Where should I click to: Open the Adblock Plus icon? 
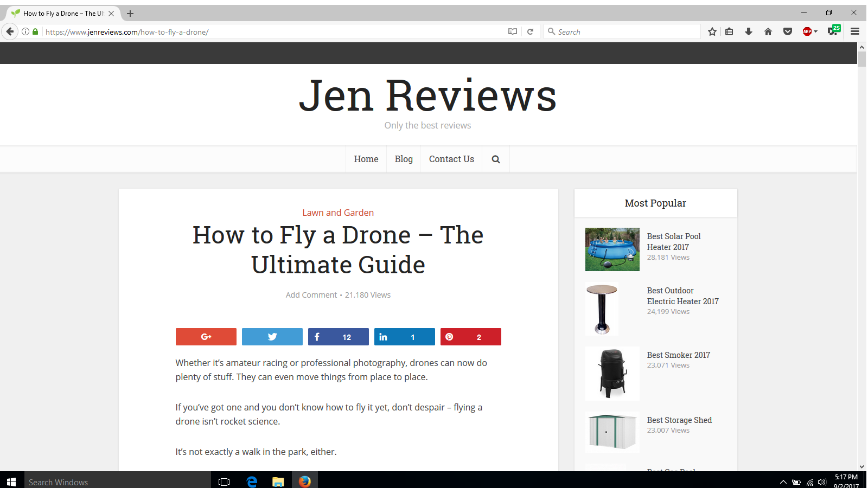tap(807, 32)
